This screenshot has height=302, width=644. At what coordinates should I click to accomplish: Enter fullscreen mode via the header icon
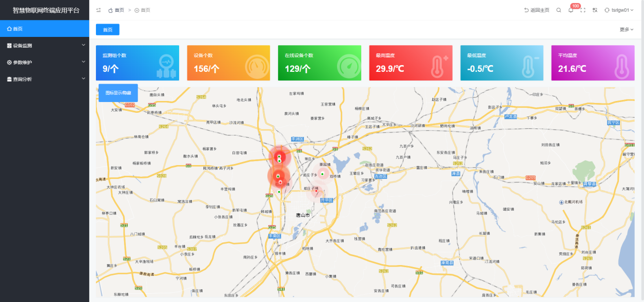583,10
